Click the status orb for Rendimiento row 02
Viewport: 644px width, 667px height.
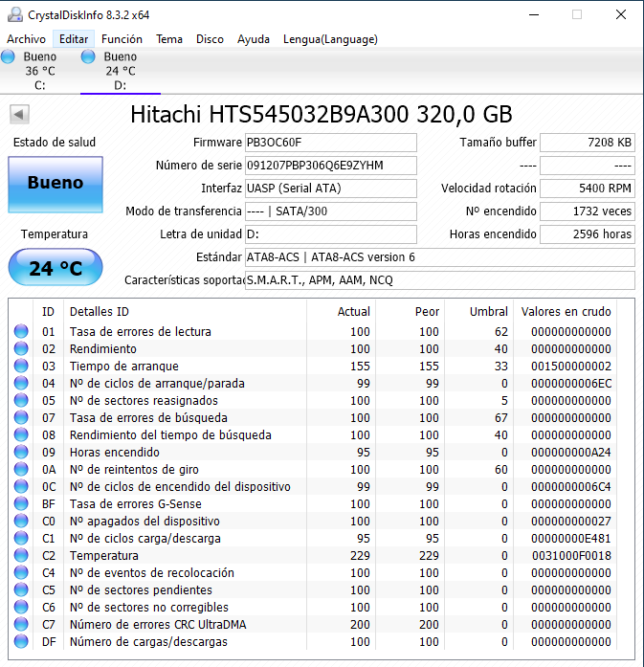21,349
